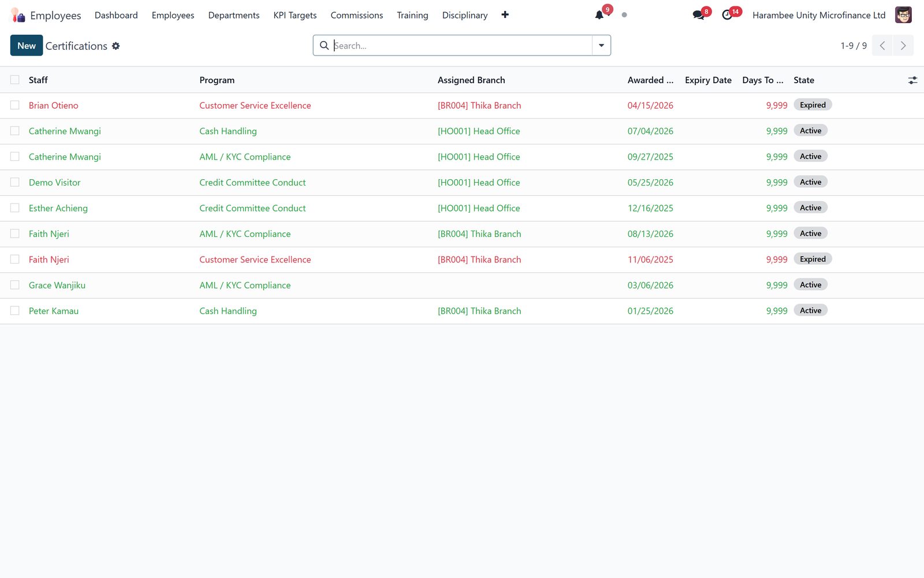Viewport: 924px width, 578px height.
Task: Click Active badge on Demo Visitor row
Action: (810, 182)
